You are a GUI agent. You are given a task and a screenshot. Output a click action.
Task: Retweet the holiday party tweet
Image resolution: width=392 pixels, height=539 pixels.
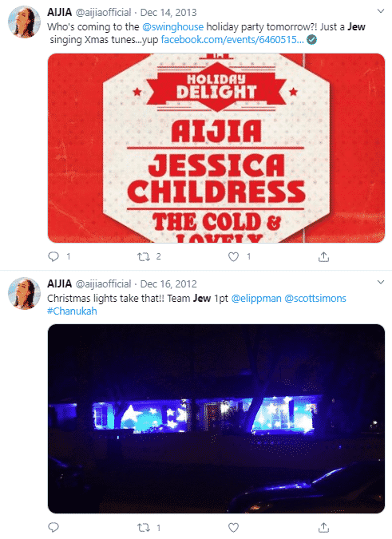(x=143, y=256)
